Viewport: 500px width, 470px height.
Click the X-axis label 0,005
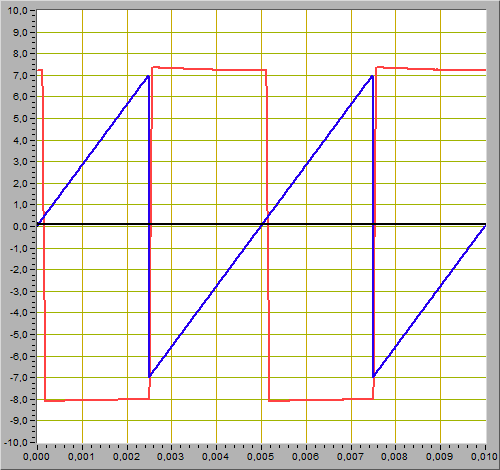point(261,456)
